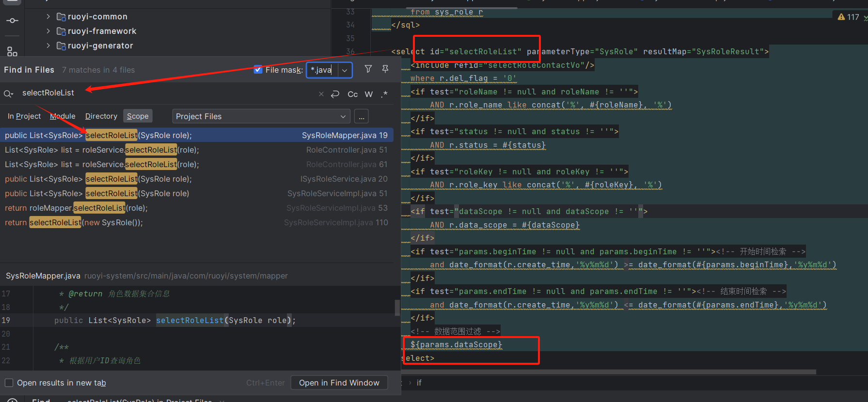The width and height of the screenshot is (868, 402).
Task: Click select id="selectRoleList" tag in editor
Action: pos(580,51)
